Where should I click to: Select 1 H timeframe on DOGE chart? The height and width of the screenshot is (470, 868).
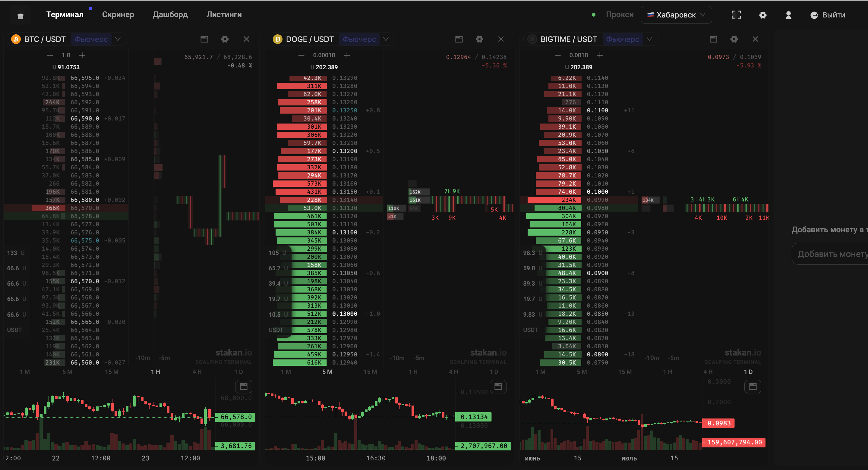click(413, 372)
